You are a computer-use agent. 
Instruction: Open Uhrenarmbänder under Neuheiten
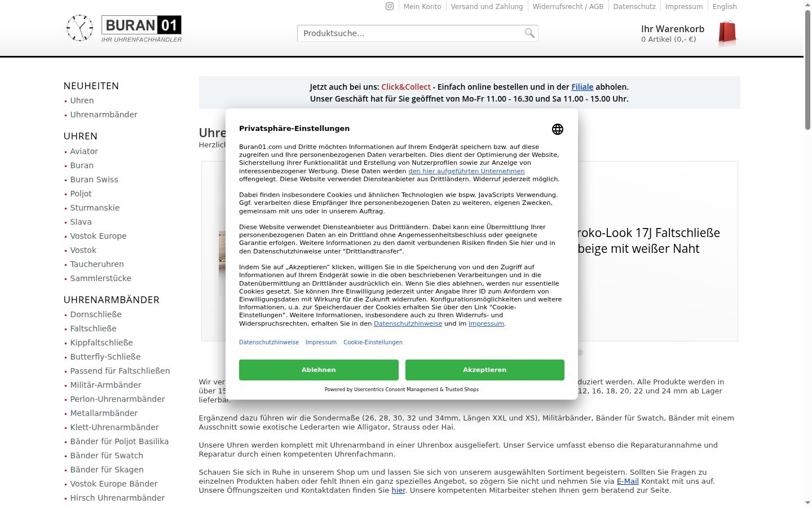[x=104, y=115]
